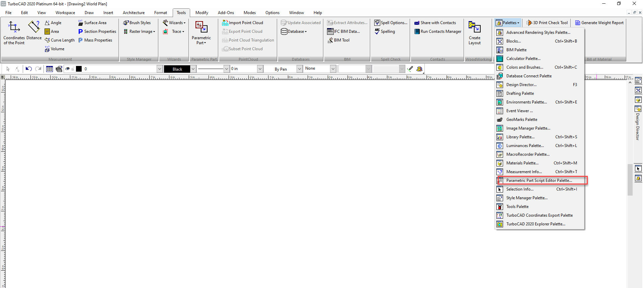This screenshot has width=644, height=288.
Task: Open the Architecture menu
Action: [x=134, y=13]
